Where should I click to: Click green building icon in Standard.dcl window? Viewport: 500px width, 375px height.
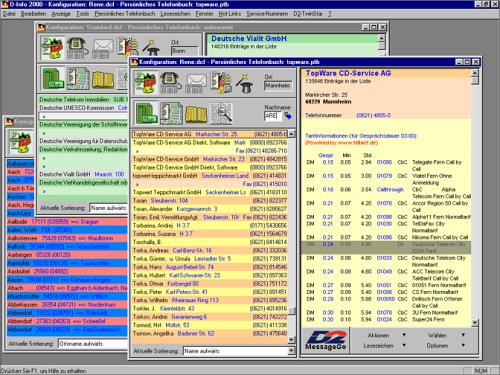(x=53, y=78)
